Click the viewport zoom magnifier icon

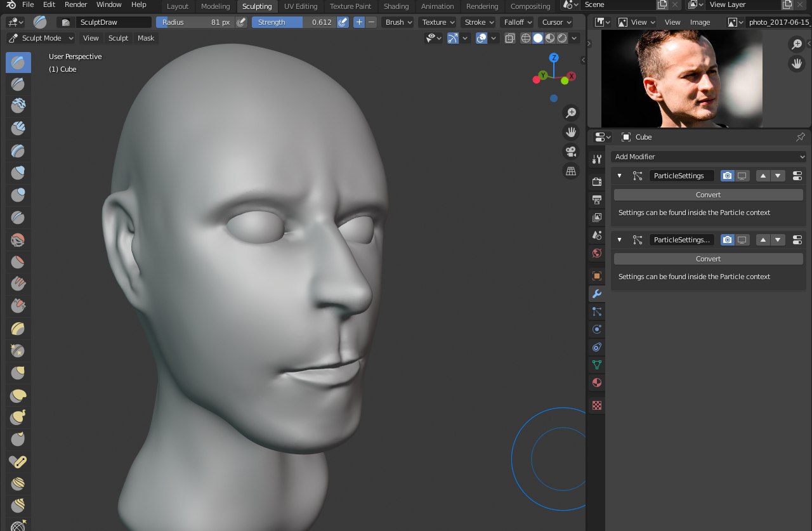tap(571, 113)
